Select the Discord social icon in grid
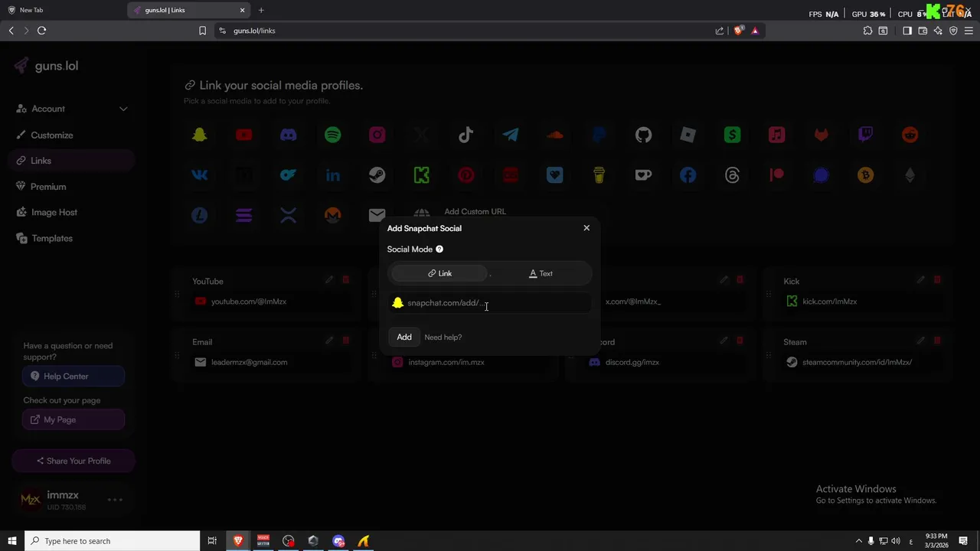980x551 pixels. click(x=289, y=135)
